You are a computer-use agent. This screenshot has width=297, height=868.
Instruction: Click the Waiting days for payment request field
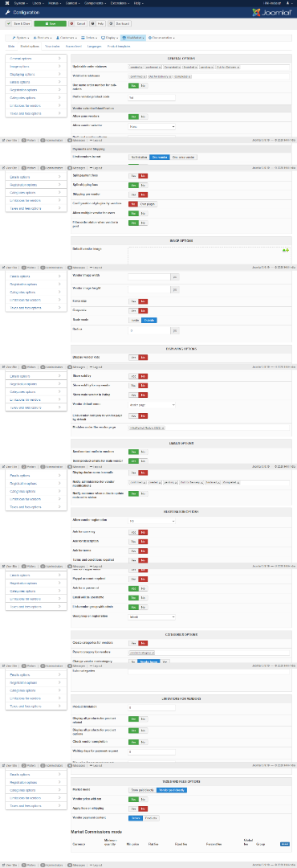coord(152,751)
